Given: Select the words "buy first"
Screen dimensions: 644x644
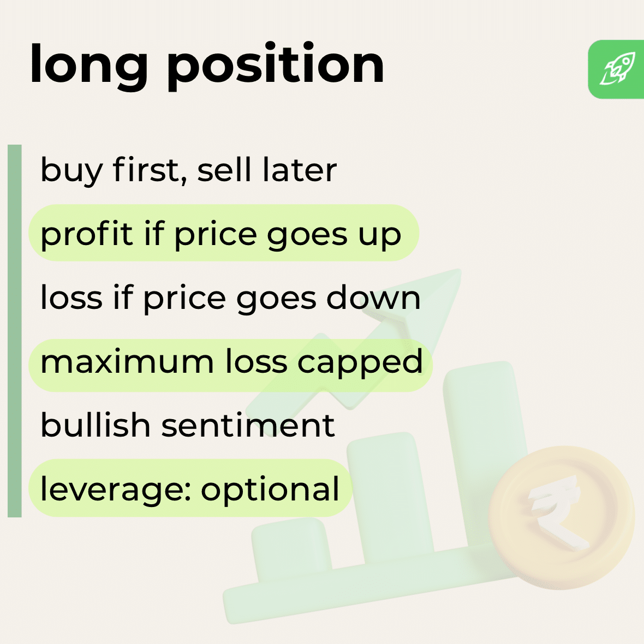Looking at the screenshot, I should tap(109, 170).
